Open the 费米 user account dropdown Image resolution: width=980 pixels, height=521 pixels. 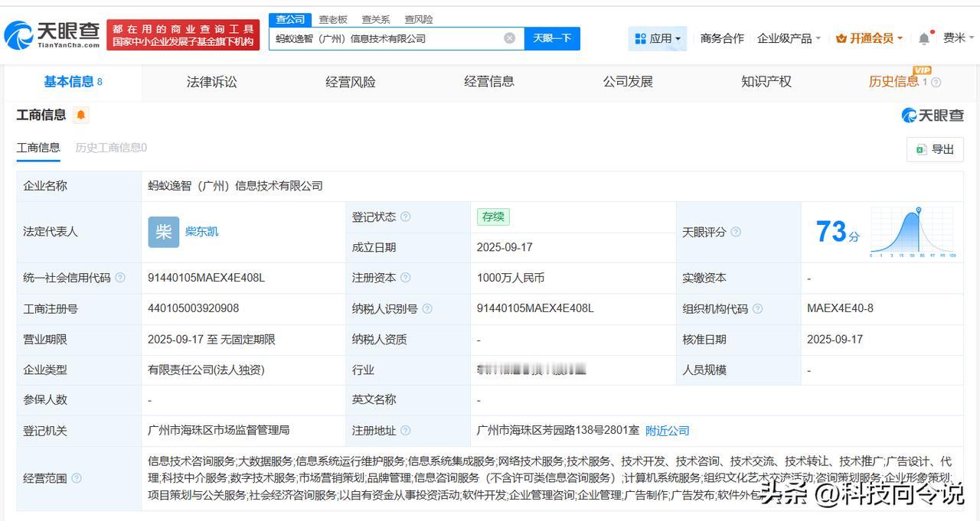tap(959, 38)
